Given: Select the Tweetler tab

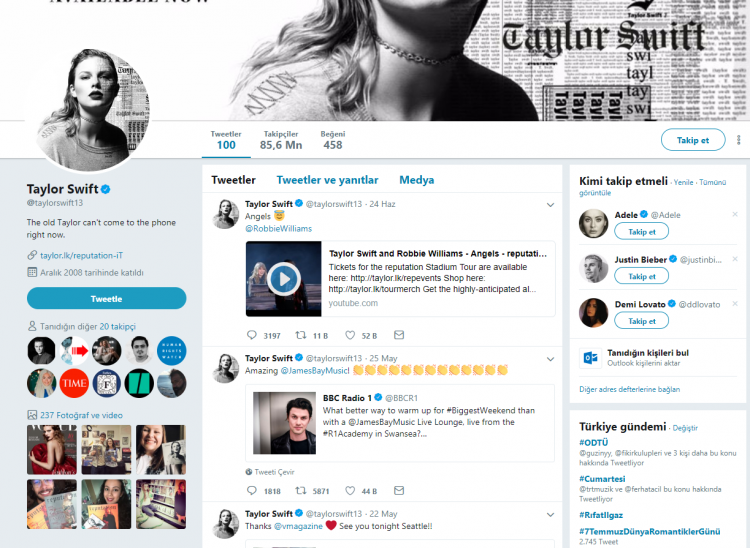Looking at the screenshot, I should point(233,180).
